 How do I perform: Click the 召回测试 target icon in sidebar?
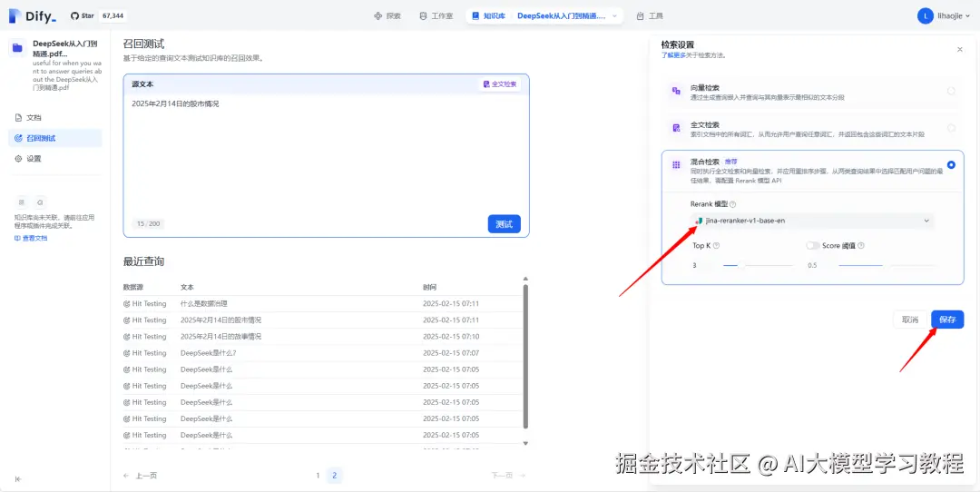click(19, 138)
